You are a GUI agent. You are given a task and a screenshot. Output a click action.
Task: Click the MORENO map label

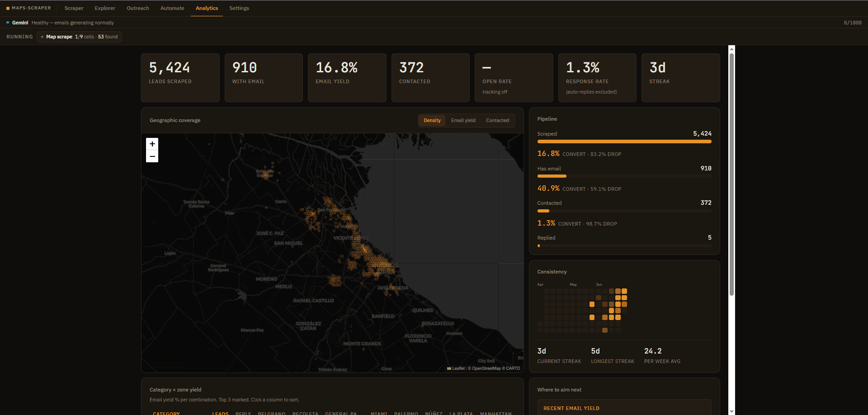[266, 279]
